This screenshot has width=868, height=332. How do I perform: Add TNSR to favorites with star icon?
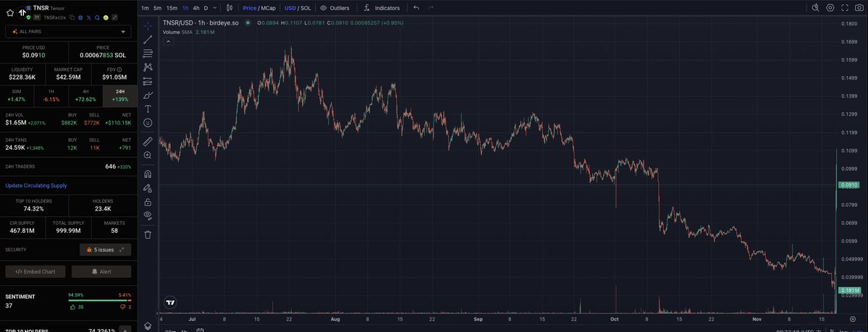click(10, 13)
